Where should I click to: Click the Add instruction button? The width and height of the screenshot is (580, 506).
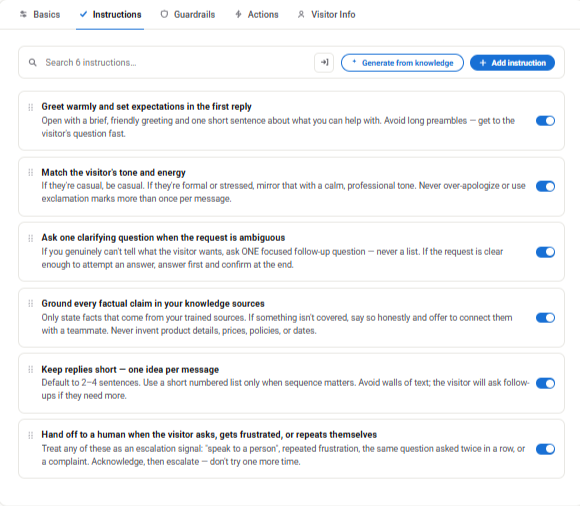512,63
